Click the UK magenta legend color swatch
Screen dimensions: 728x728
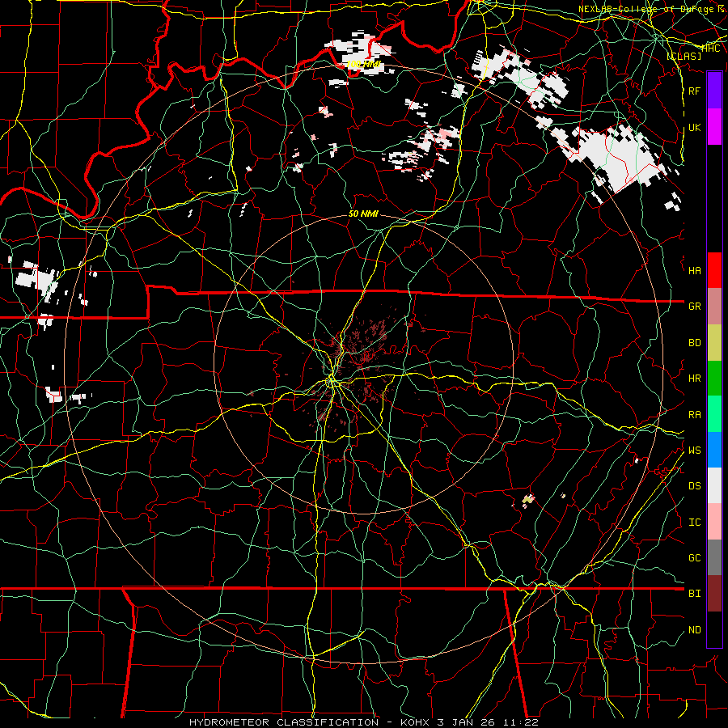(714, 127)
